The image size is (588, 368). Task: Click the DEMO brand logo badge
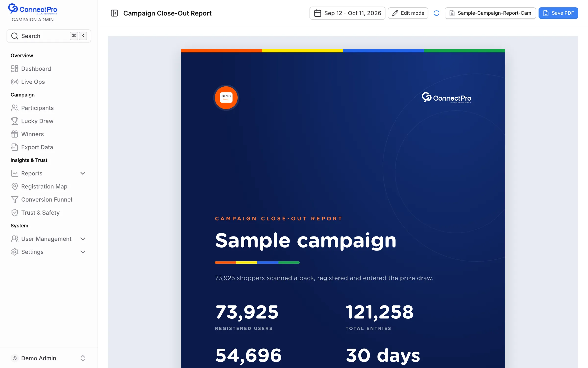(x=226, y=98)
